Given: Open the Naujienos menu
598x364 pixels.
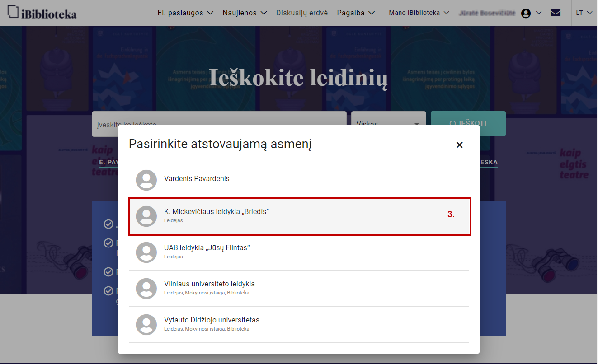Looking at the screenshot, I should 245,13.
